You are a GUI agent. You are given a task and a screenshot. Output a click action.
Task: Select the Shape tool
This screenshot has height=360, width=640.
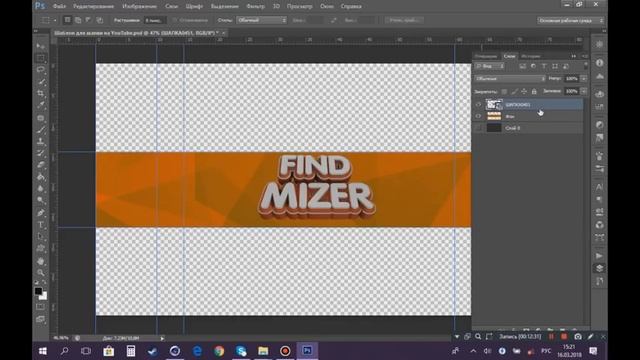[x=40, y=249]
